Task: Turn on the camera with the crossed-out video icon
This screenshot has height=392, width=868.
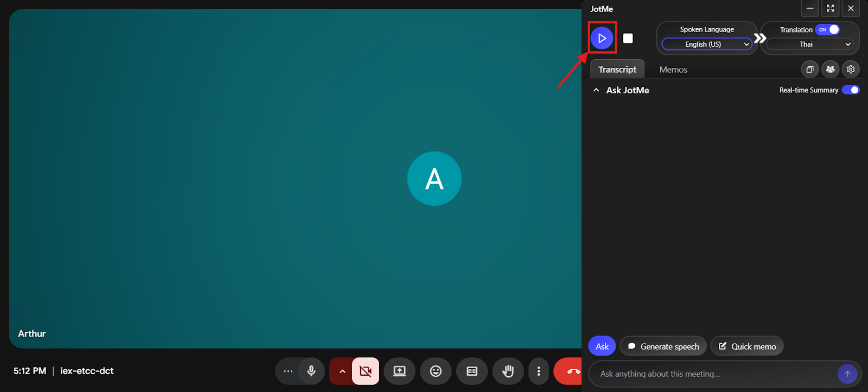Action: click(366, 371)
